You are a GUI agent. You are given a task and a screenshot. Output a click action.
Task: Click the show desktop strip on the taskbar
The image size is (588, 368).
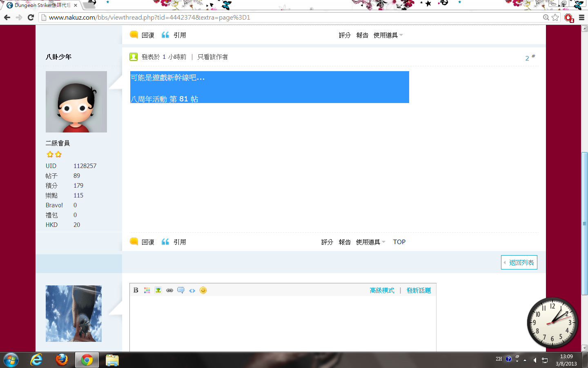585,360
